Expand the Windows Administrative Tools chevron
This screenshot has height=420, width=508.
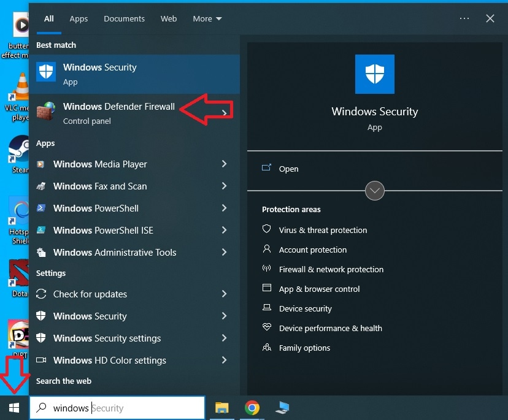tap(224, 252)
